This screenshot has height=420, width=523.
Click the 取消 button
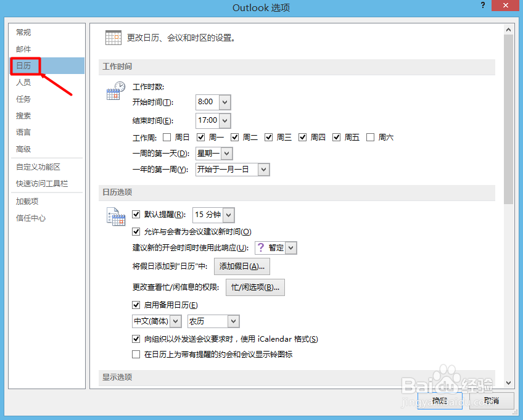pos(492,400)
